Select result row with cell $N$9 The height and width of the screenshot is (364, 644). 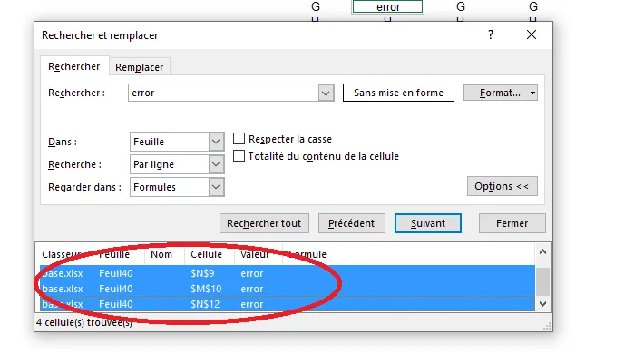pos(288,273)
